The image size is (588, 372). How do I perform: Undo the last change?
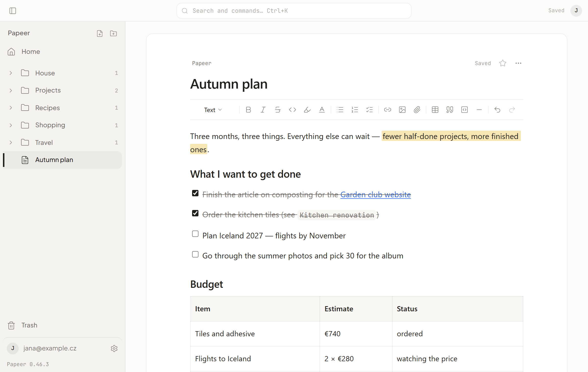tap(497, 110)
